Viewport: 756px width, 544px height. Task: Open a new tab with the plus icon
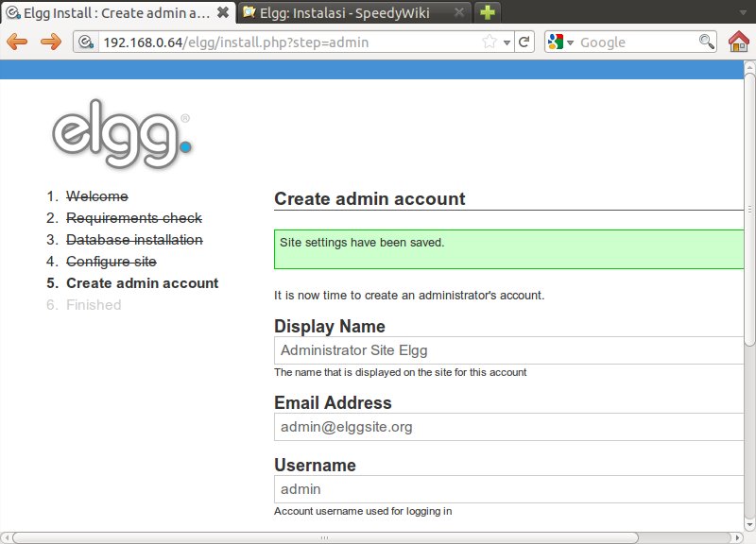click(488, 12)
